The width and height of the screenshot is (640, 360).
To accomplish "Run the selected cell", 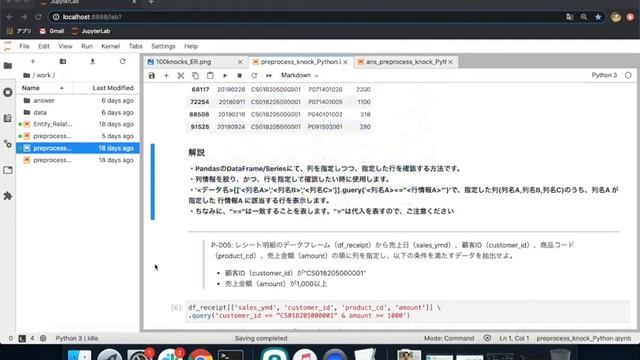I will [225, 76].
